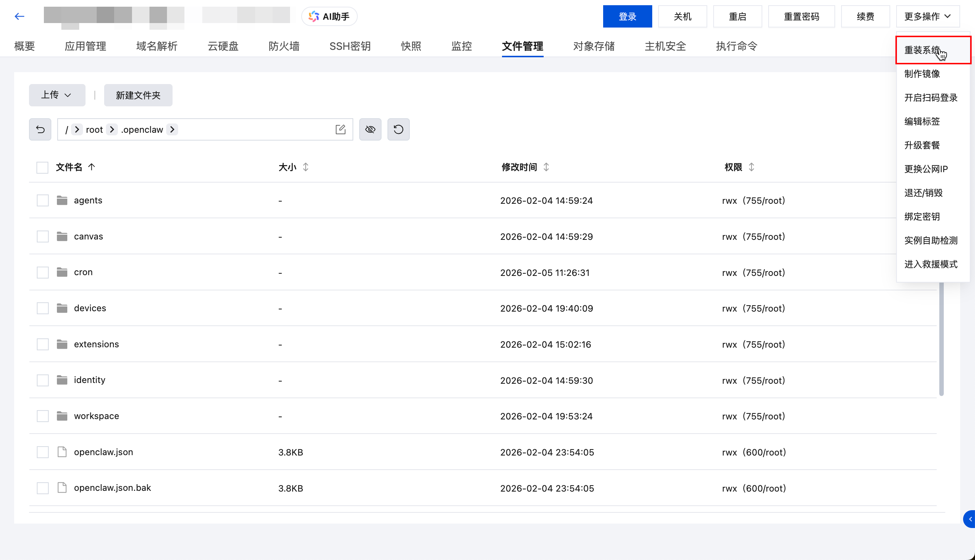Open the AI助手 assistant

click(329, 16)
